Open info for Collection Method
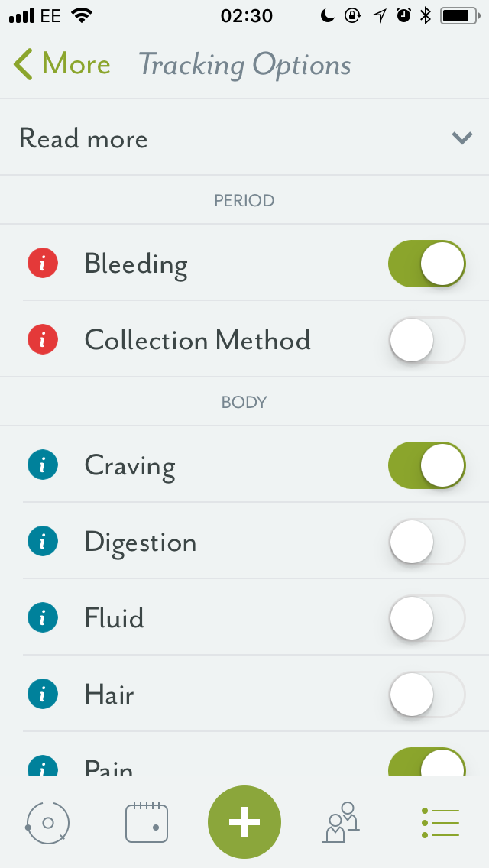This screenshot has width=489, height=868. pos(43,340)
